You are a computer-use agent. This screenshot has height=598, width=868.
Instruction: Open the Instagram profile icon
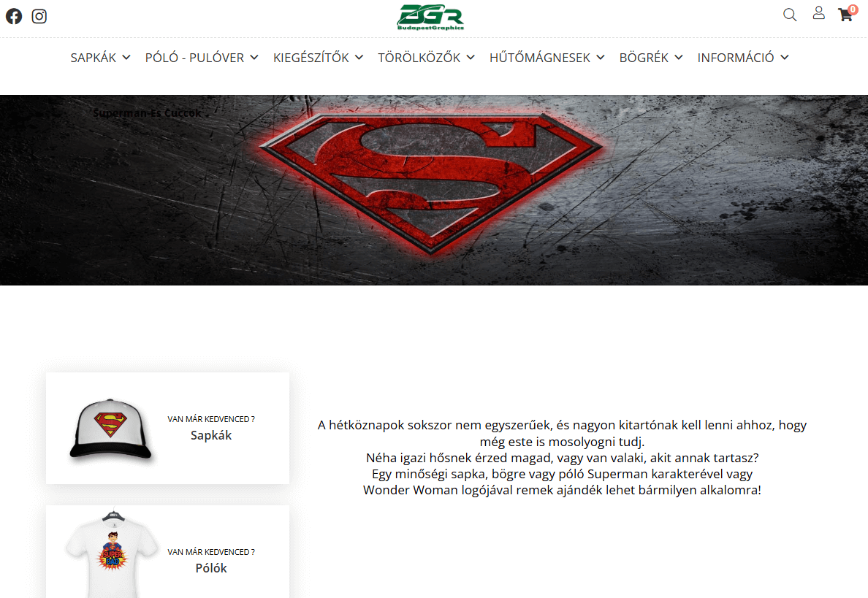(x=39, y=16)
